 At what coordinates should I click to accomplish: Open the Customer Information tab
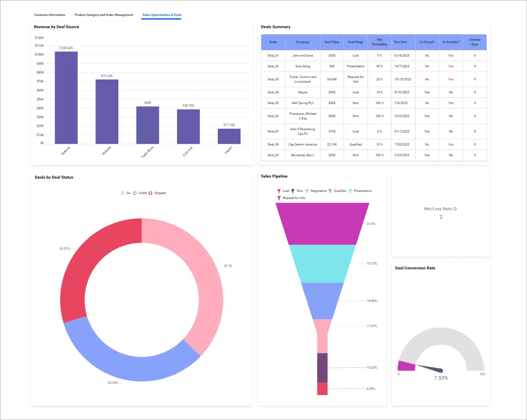(x=50, y=15)
